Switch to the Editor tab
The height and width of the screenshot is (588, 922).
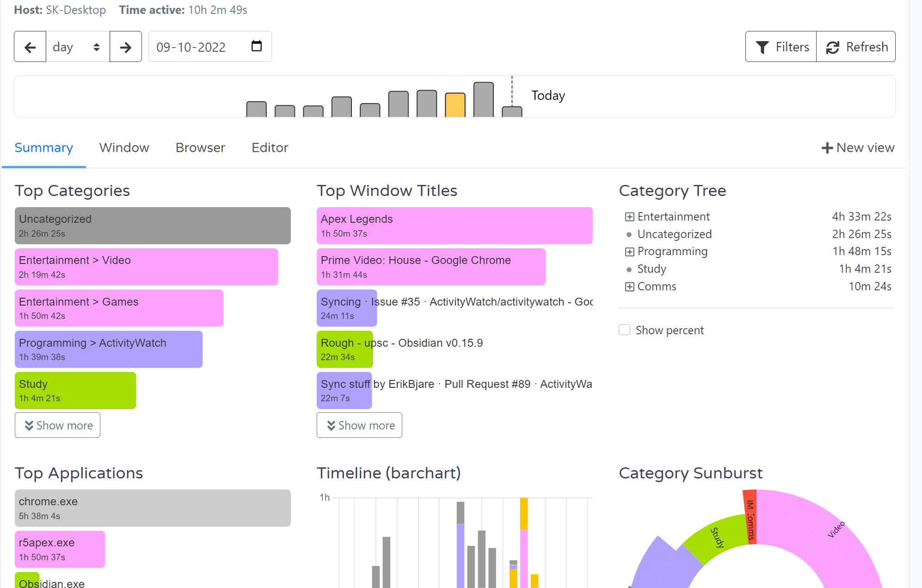coord(270,148)
